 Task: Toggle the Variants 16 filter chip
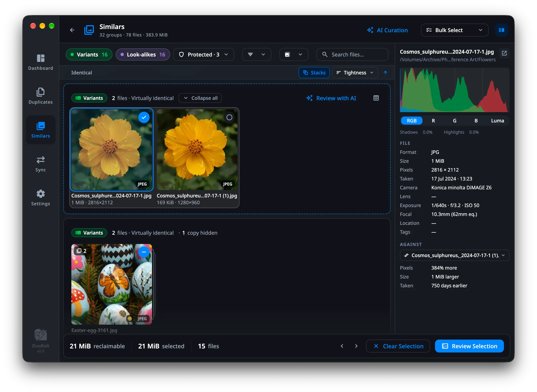coord(89,55)
